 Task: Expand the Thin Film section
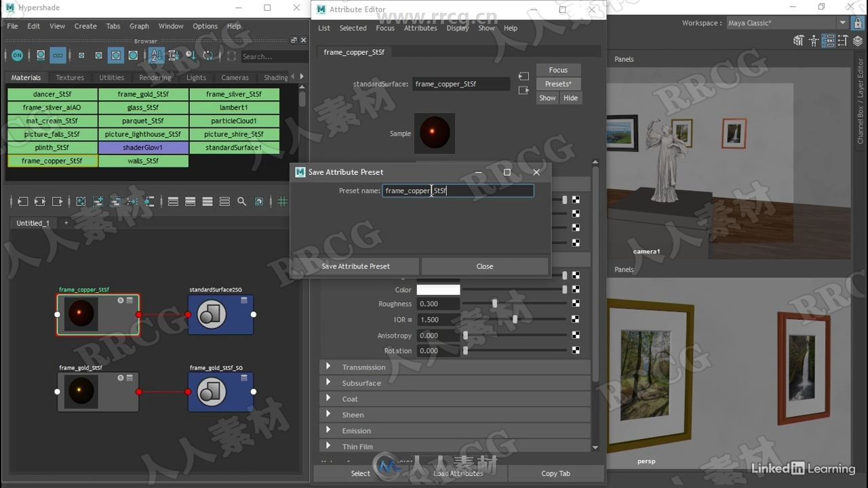455,446
